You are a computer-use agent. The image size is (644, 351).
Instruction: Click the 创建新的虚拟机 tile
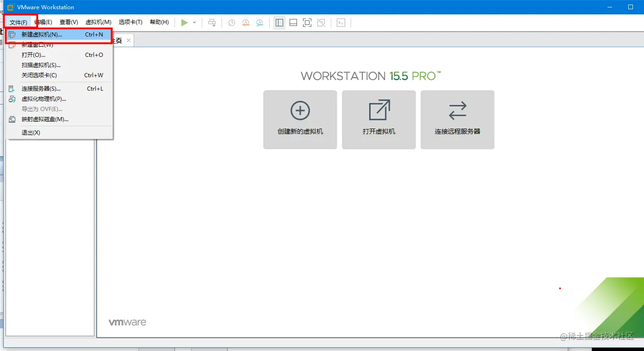300,120
